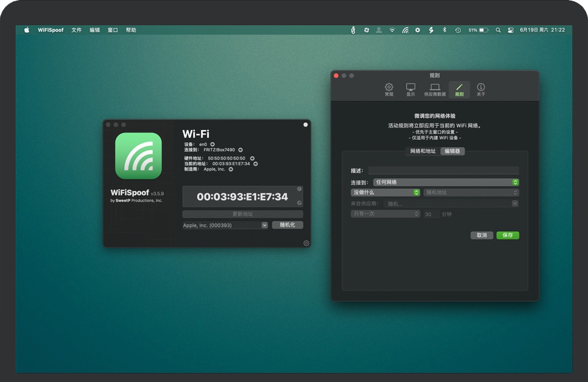Click arrow beside hardware address 50:50:50:50:50:50

[252, 158]
